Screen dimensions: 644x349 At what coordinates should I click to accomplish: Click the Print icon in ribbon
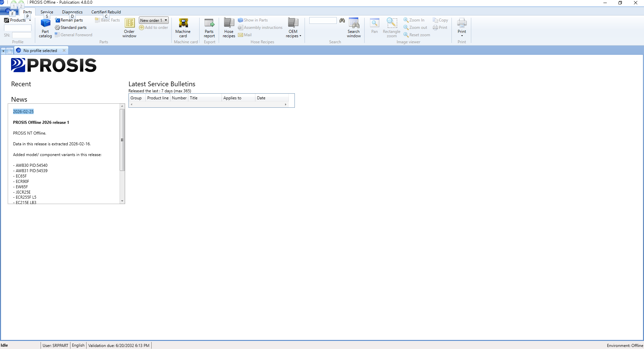click(462, 27)
